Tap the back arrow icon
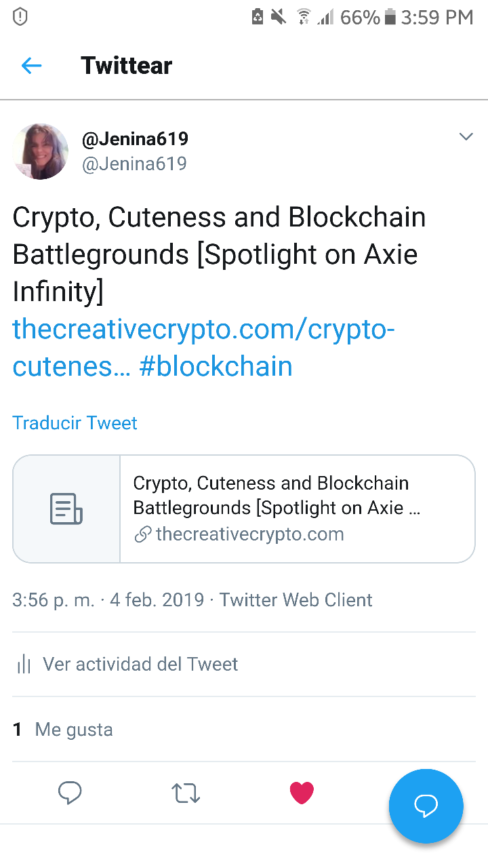 coord(31,66)
